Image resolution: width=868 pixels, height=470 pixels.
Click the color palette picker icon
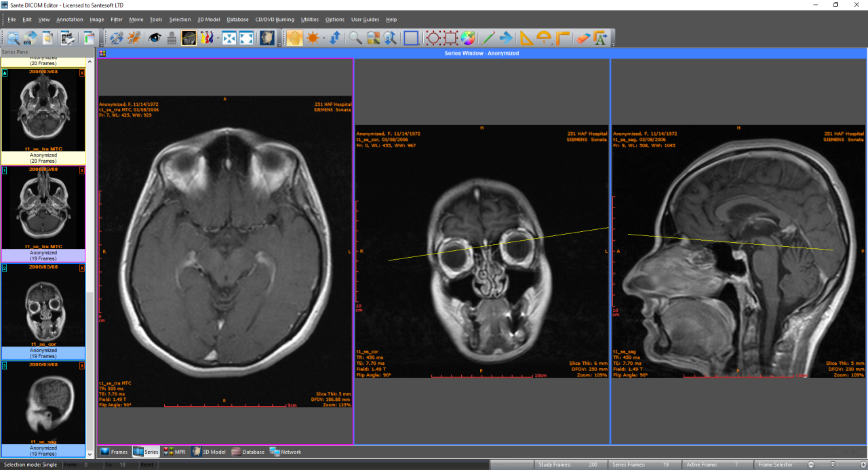pyautogui.click(x=468, y=38)
